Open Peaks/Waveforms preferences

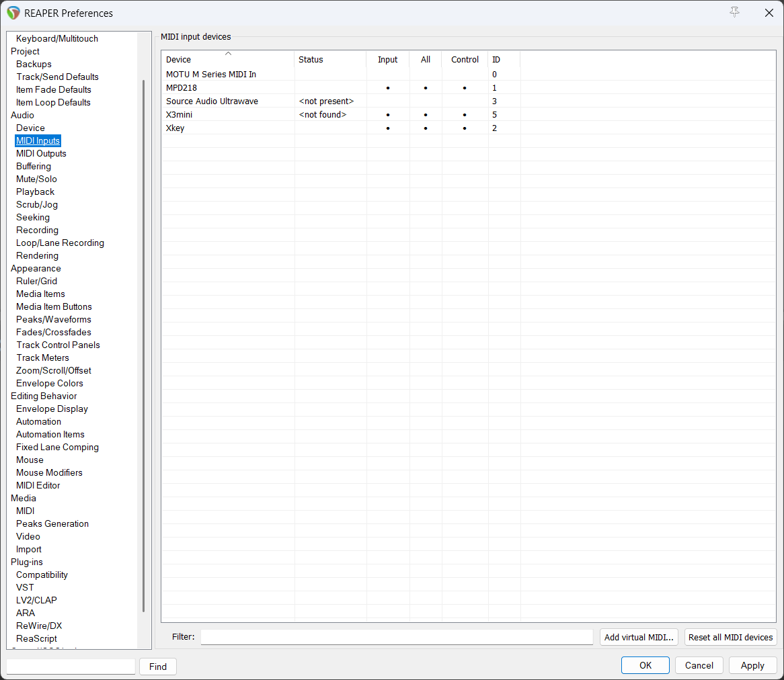coord(54,319)
